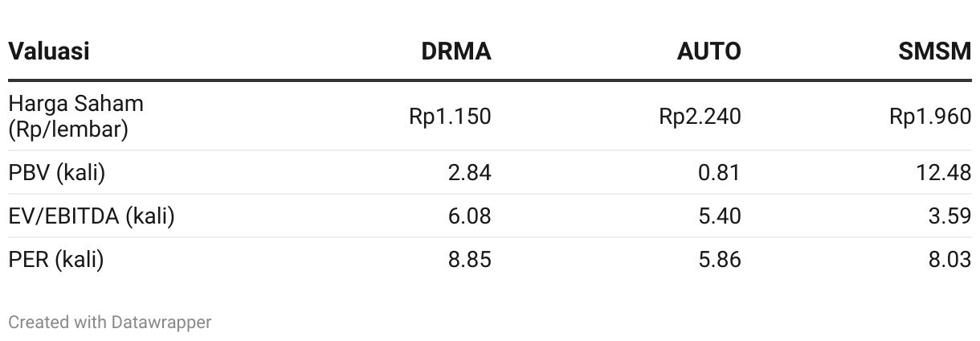This screenshot has width=980, height=341.
Task: Click the Valuasi column header
Action: coord(48,51)
